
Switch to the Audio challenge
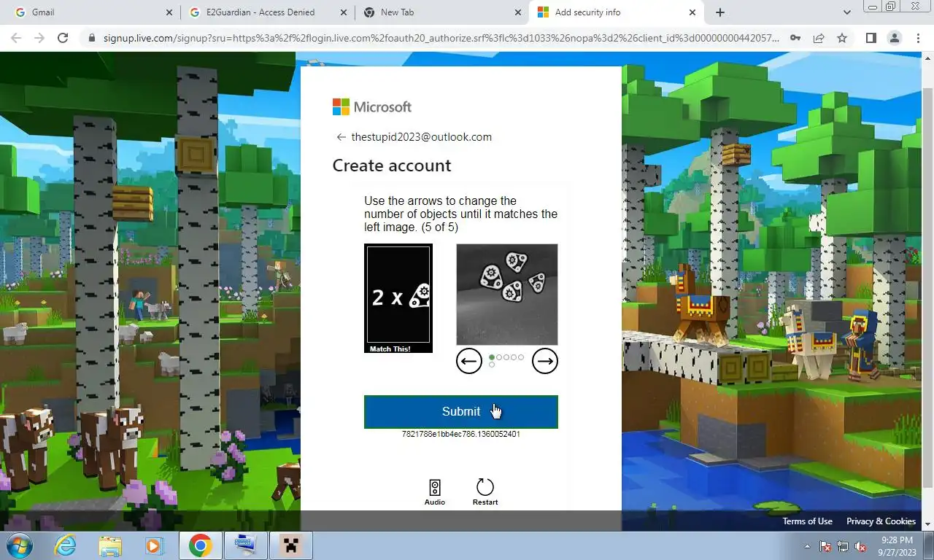435,492
